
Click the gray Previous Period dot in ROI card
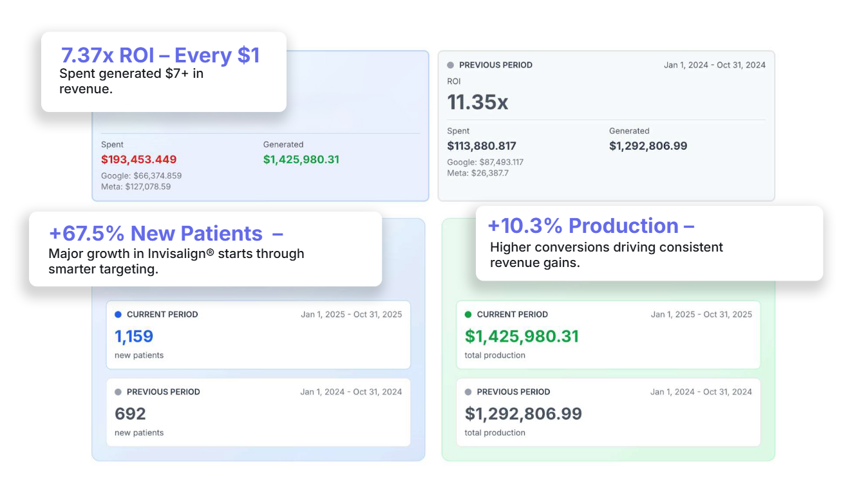pos(450,65)
